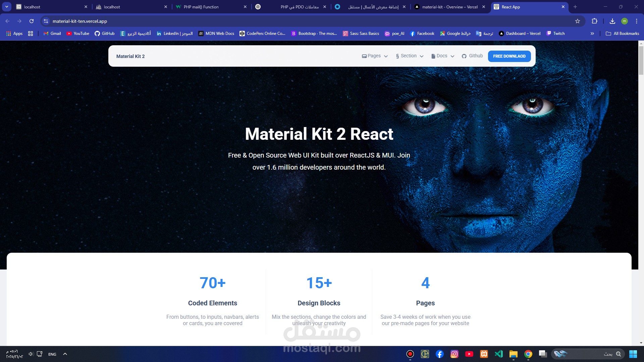Image resolution: width=644 pixels, height=362 pixels.
Task: Open the Github navbar link
Action: click(x=472, y=56)
